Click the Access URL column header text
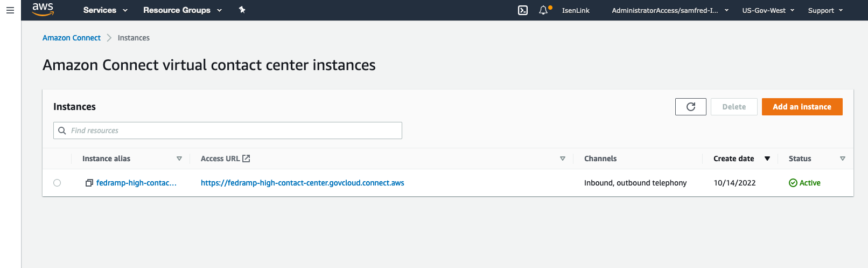The height and width of the screenshot is (268, 868). click(220, 159)
